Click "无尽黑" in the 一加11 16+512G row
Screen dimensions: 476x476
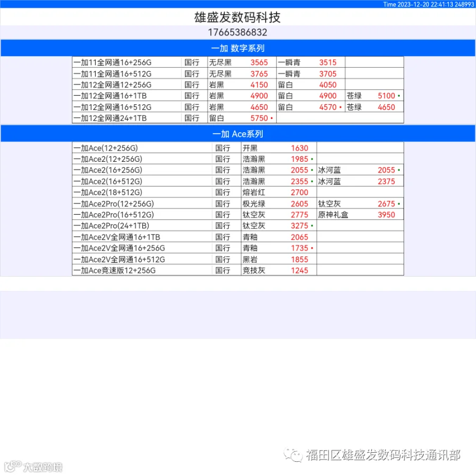point(220,74)
